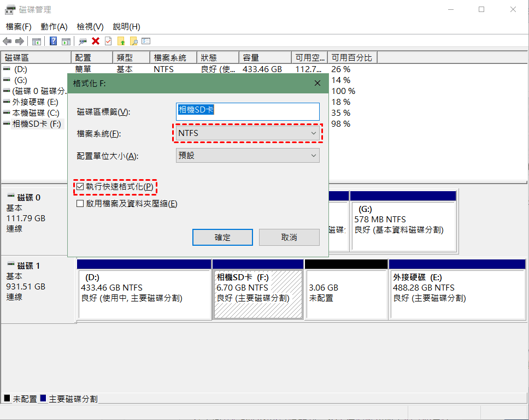
Task: Open the 動作(A) menu
Action: pos(54,27)
